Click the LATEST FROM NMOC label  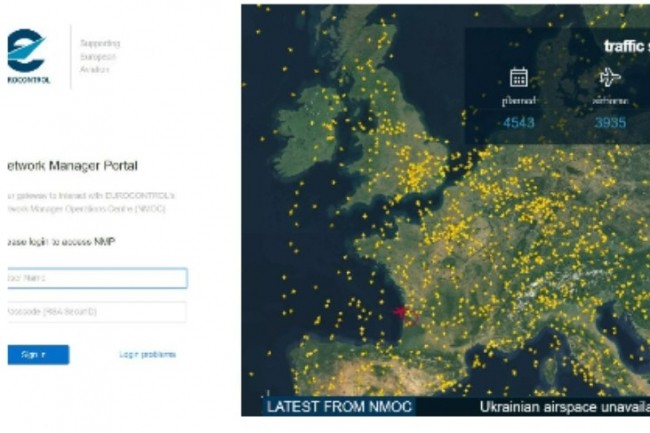click(x=339, y=406)
